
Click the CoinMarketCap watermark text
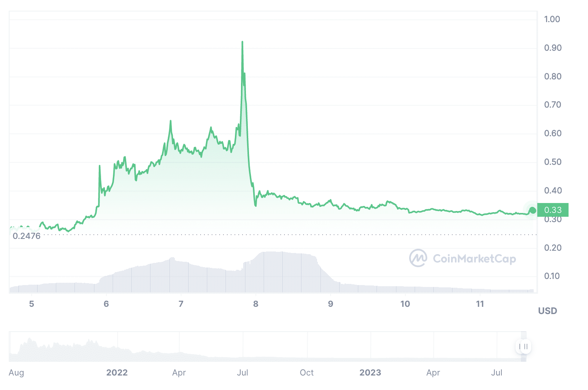[474, 259]
